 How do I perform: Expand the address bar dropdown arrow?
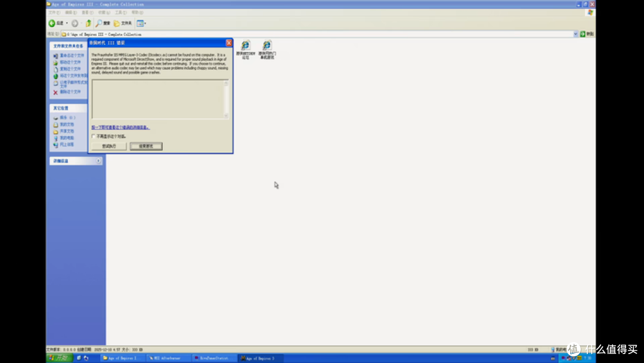pos(575,34)
